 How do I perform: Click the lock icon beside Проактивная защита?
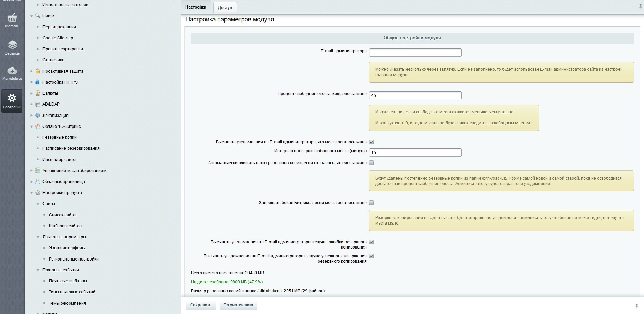pos(38,71)
